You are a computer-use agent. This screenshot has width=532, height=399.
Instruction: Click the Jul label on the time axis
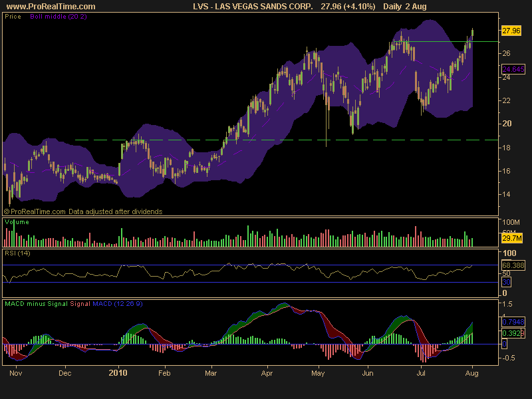coord(421,373)
